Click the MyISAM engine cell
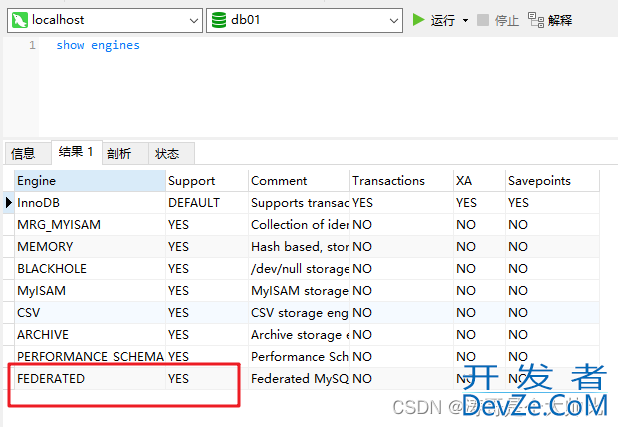Screen dimensions: 618x427 pos(90,291)
